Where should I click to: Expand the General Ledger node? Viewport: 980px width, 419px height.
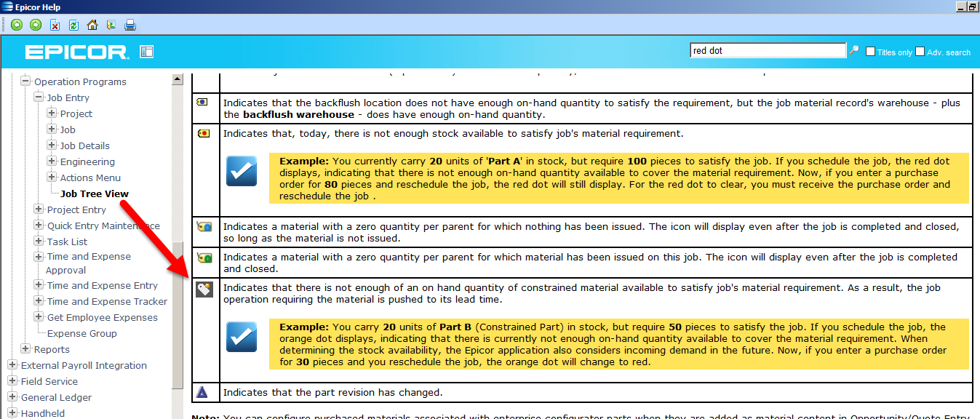[12, 397]
